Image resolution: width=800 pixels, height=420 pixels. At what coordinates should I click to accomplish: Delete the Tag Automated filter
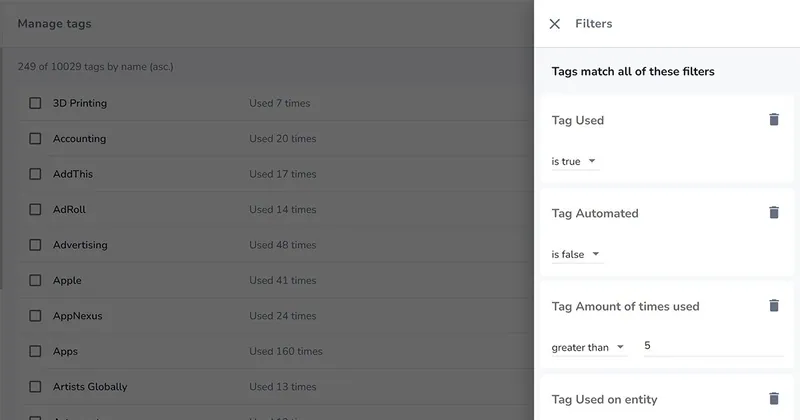774,212
